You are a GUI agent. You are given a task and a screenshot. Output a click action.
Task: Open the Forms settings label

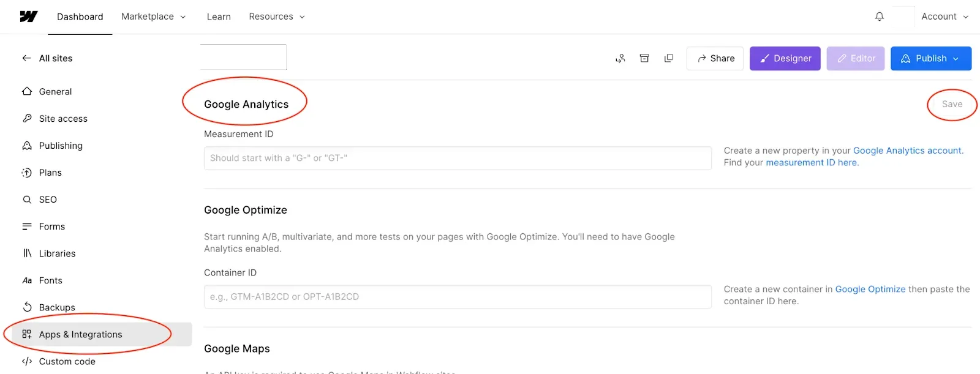click(x=52, y=226)
